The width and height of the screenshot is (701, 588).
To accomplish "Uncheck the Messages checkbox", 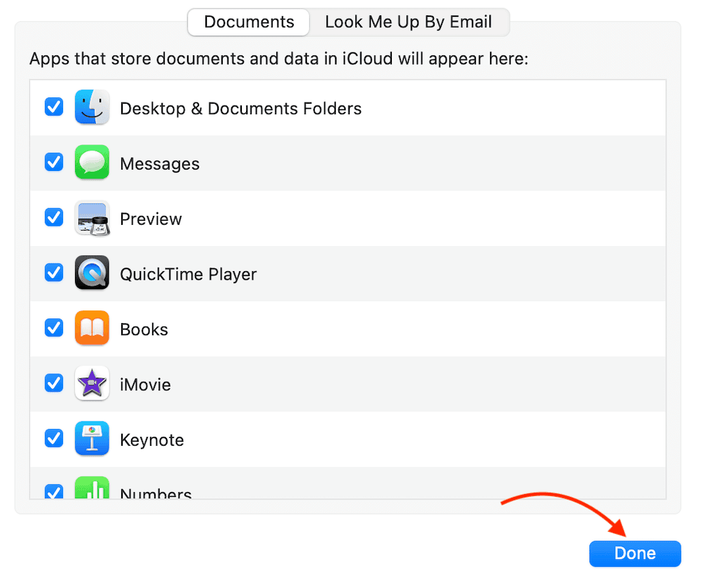I will point(54,162).
